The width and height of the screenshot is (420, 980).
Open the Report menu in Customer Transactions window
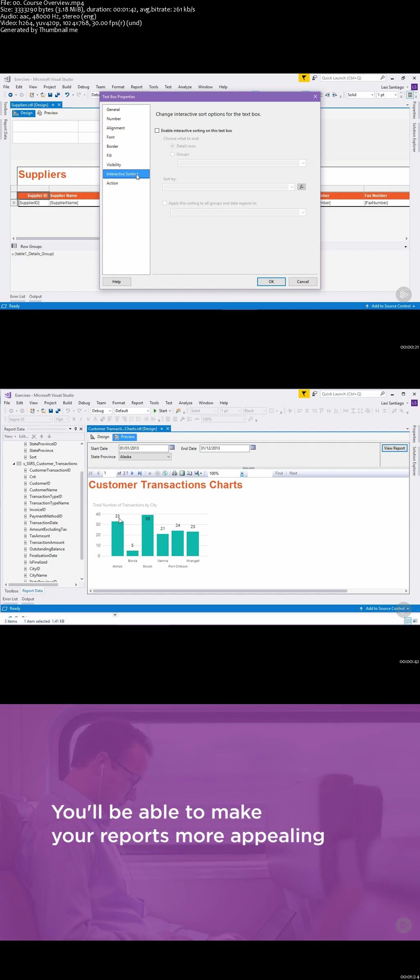click(x=137, y=403)
